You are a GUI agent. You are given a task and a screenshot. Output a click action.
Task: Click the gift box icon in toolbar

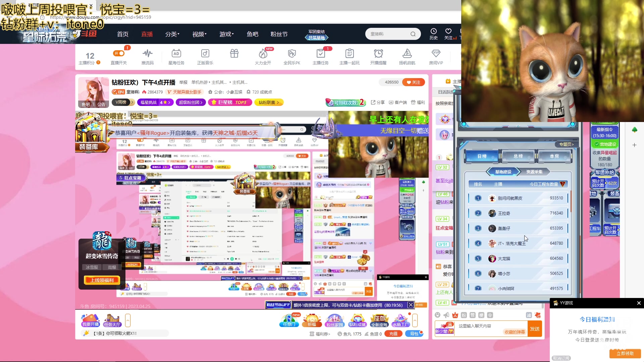pos(234,53)
